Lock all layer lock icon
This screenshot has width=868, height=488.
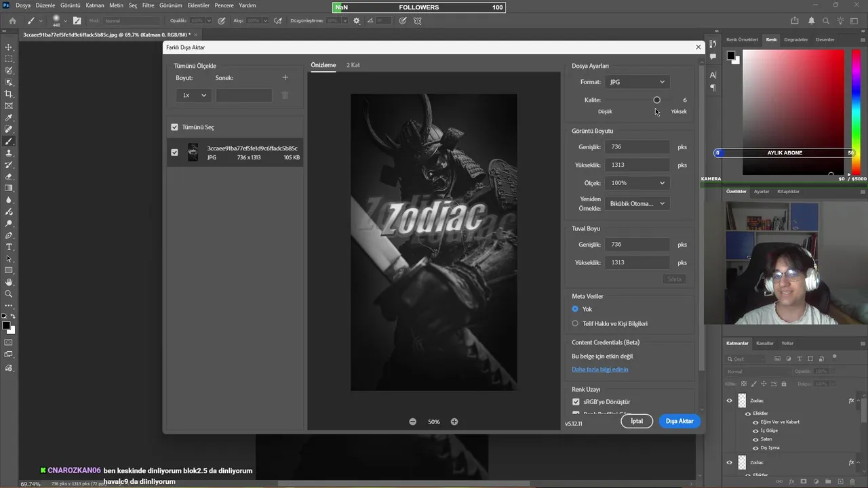[x=784, y=384]
